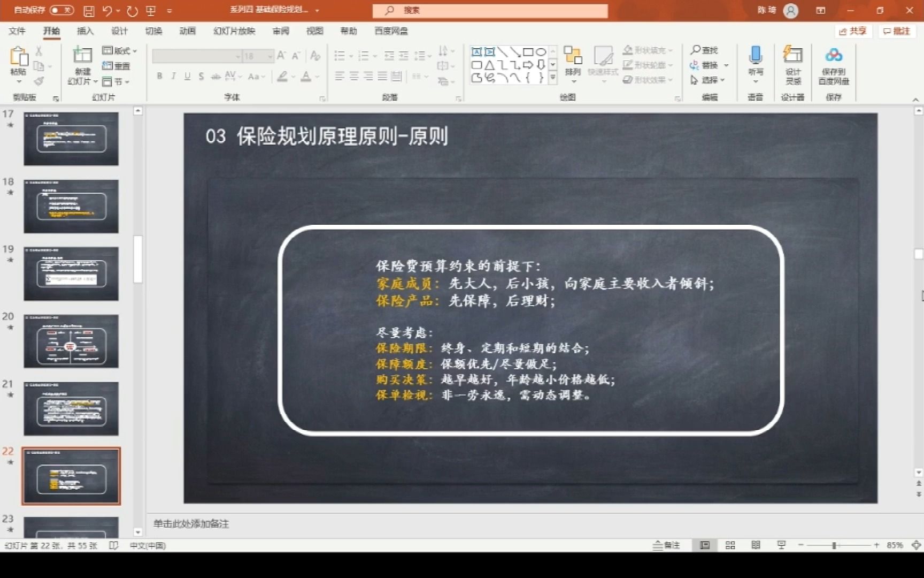Click the Find (查找) magnifier icon
This screenshot has height=578, width=924.
click(695, 50)
